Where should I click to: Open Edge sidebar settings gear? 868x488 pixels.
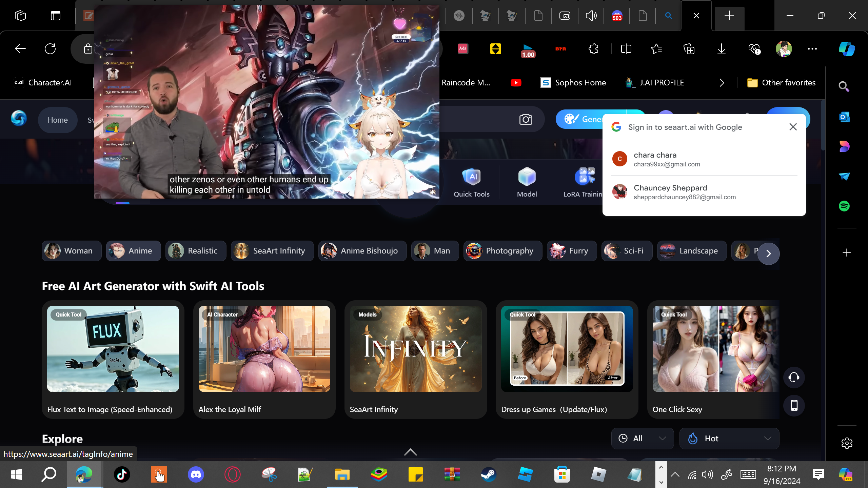point(847,443)
